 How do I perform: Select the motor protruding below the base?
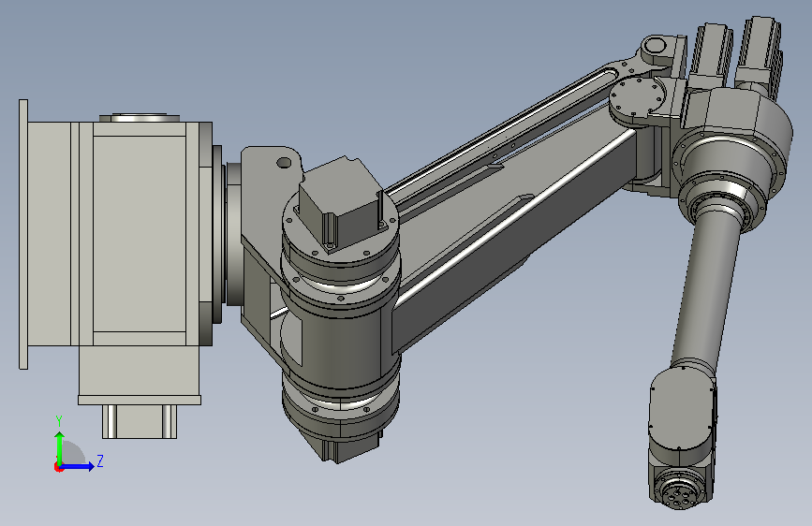coord(139,421)
